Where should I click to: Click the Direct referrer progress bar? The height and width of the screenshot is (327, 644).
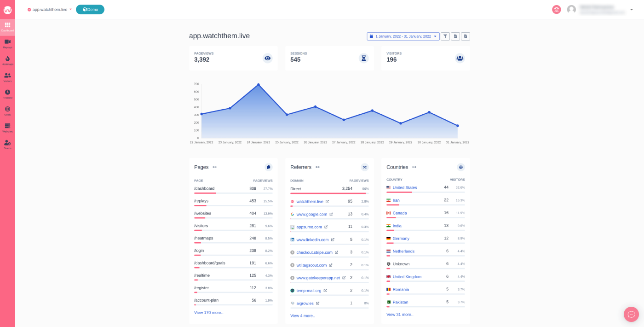pos(329,193)
